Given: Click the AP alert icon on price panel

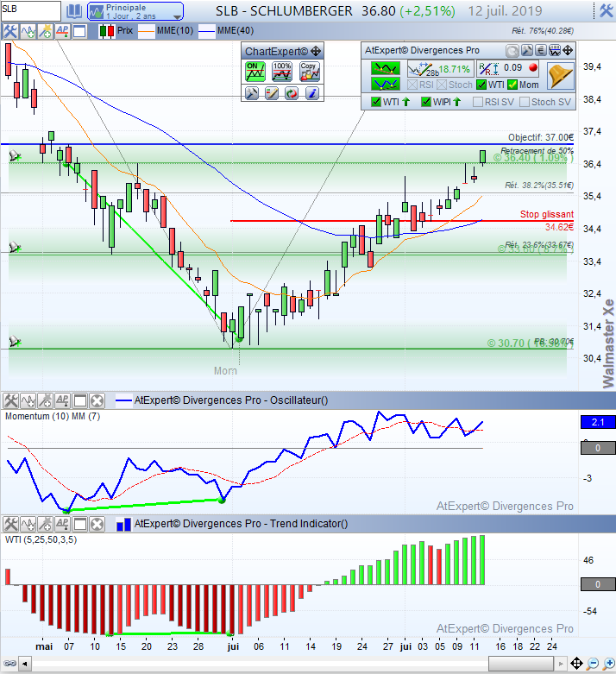Looking at the screenshot, I should click(x=62, y=31).
